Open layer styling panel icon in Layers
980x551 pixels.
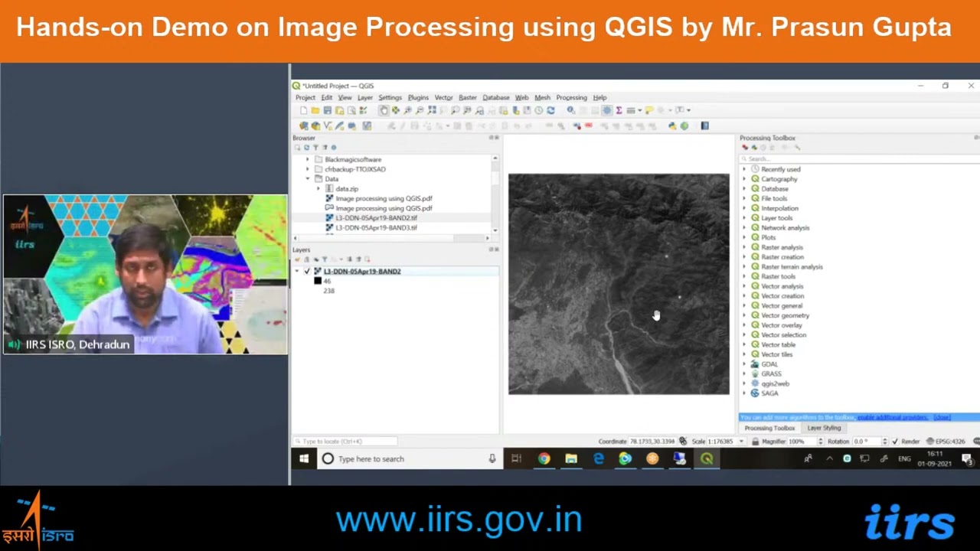pyautogui.click(x=297, y=259)
